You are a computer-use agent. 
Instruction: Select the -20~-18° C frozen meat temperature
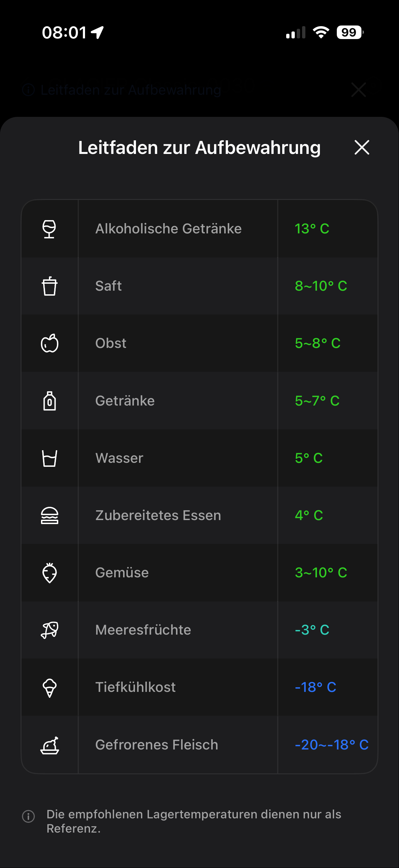pos(332,745)
